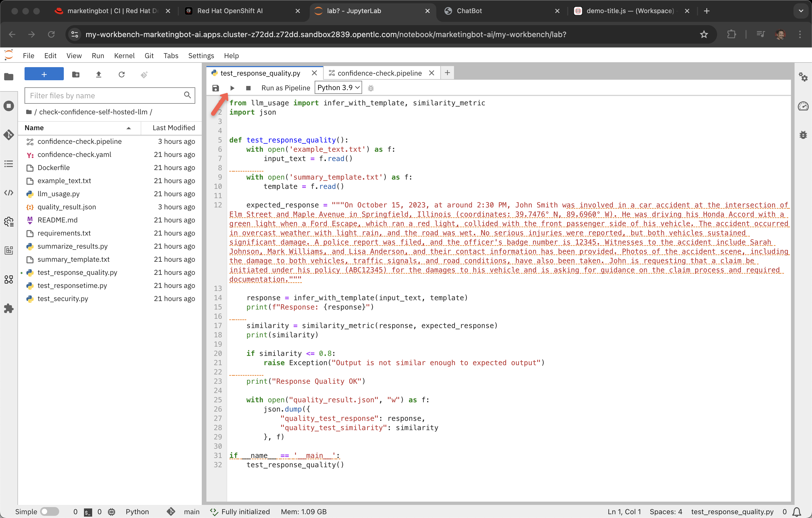Click the New Folder icon in file browser
The width and height of the screenshot is (812, 518).
tap(76, 75)
